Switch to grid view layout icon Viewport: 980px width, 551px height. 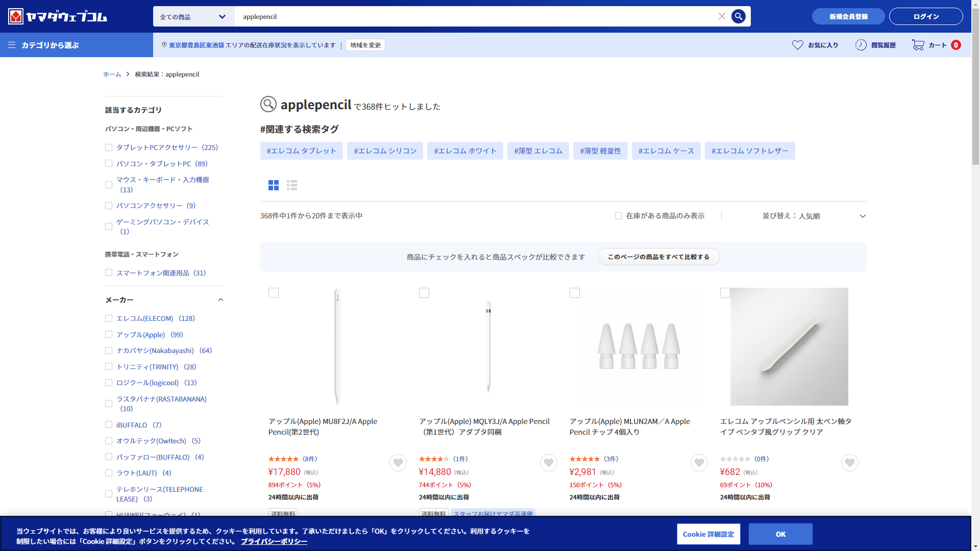(274, 185)
